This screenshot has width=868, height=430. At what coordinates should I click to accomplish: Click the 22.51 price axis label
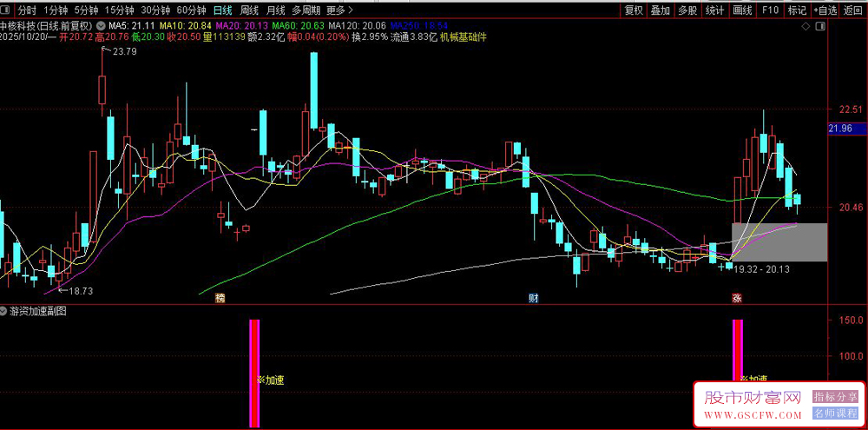851,109
